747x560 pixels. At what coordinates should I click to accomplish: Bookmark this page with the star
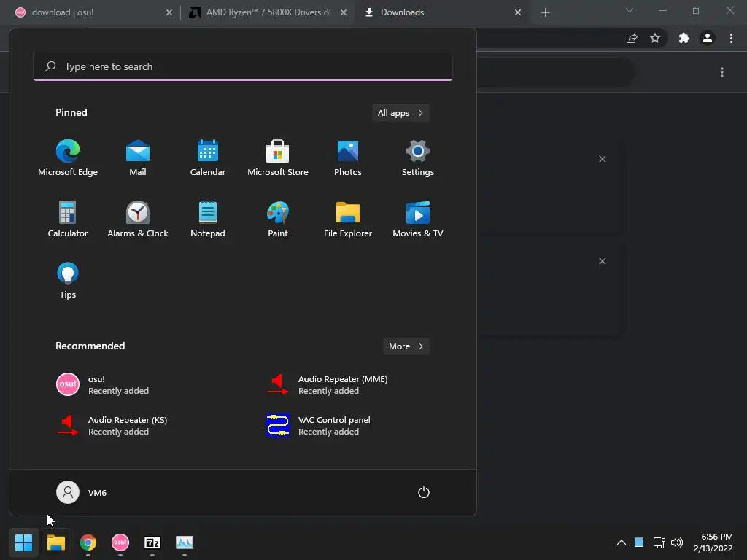point(655,39)
